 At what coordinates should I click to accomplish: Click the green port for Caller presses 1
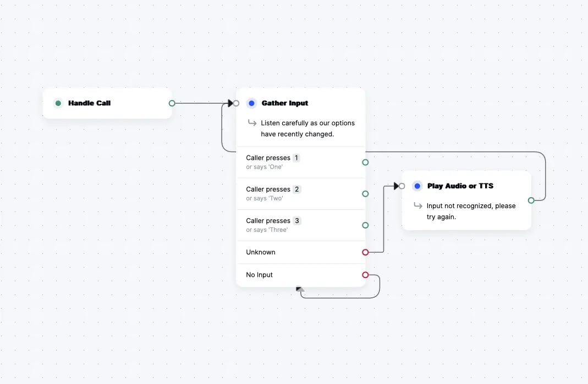(365, 162)
